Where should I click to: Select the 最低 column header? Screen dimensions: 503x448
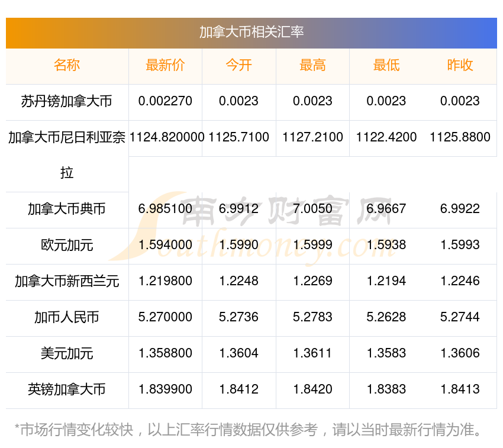point(386,65)
